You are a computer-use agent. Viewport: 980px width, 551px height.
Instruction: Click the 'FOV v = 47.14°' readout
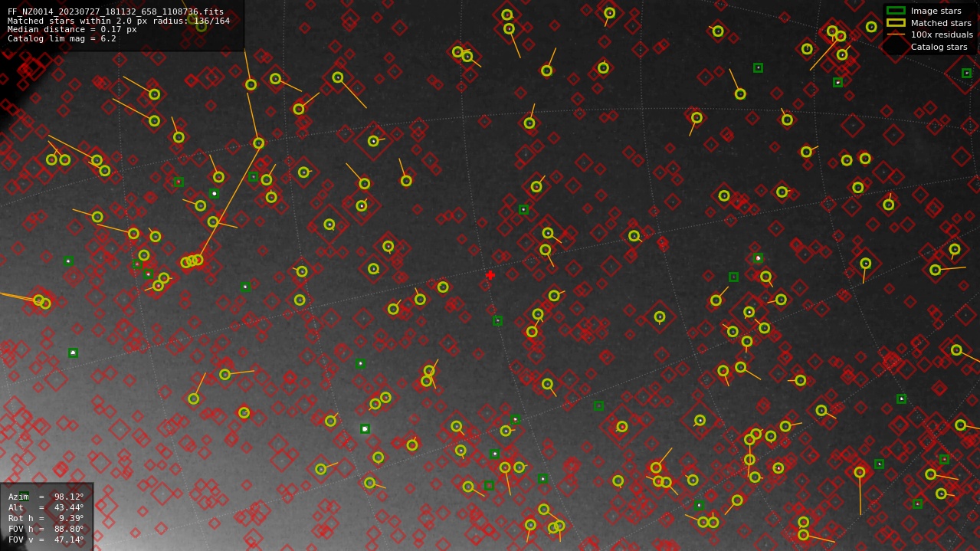pos(46,540)
